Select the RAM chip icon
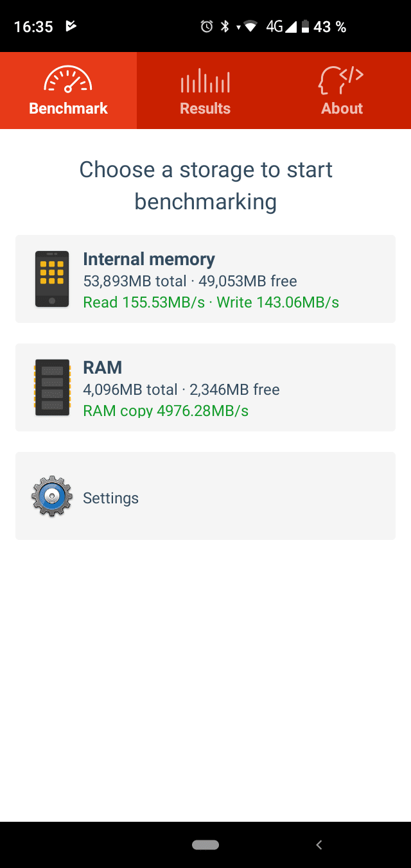This screenshot has width=411, height=868. [x=52, y=387]
